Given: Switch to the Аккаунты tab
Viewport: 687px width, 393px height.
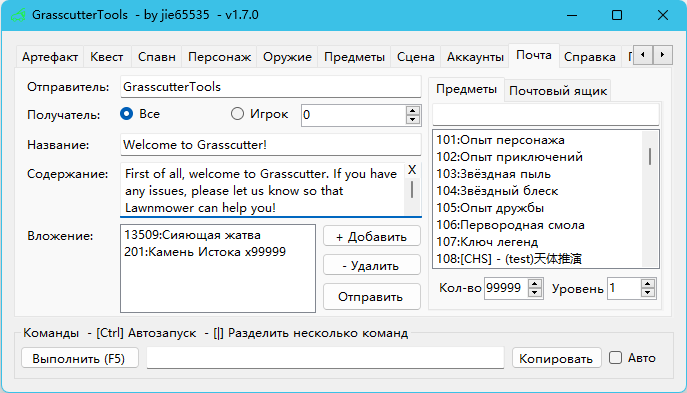Looking at the screenshot, I should [x=475, y=57].
